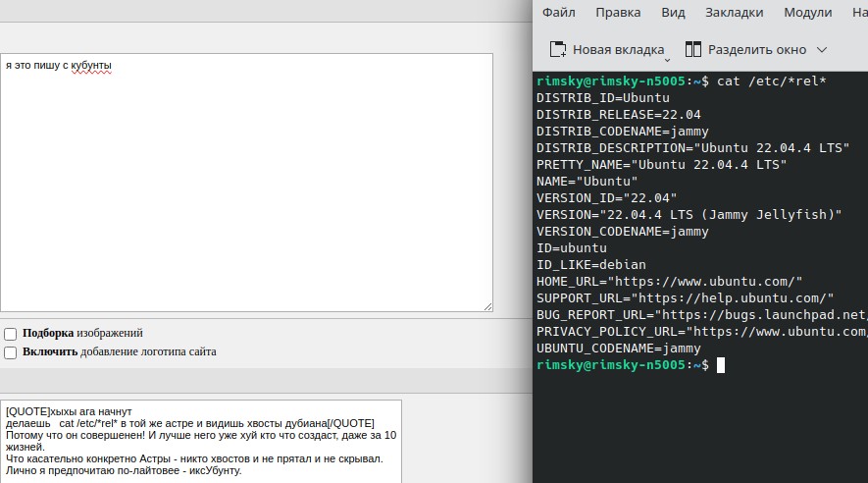
Task: Click the terminal line DISTRIB_CODENAME=jammy
Action: (x=622, y=132)
